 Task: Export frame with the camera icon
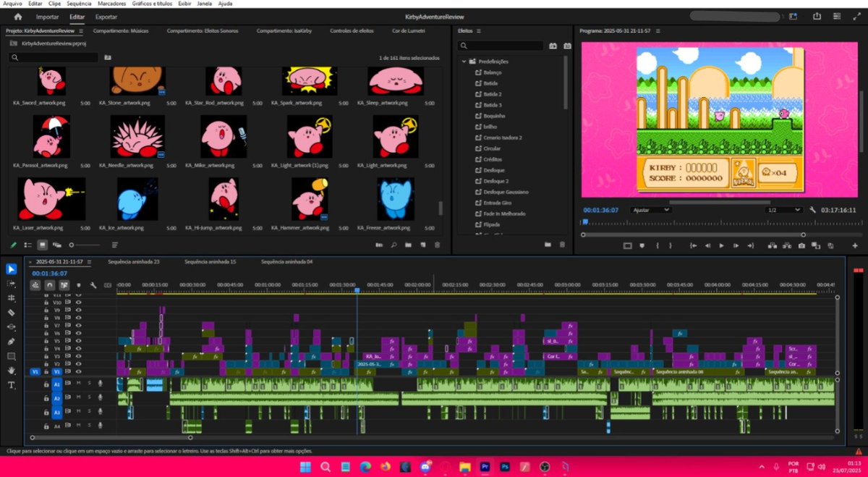[x=801, y=245]
